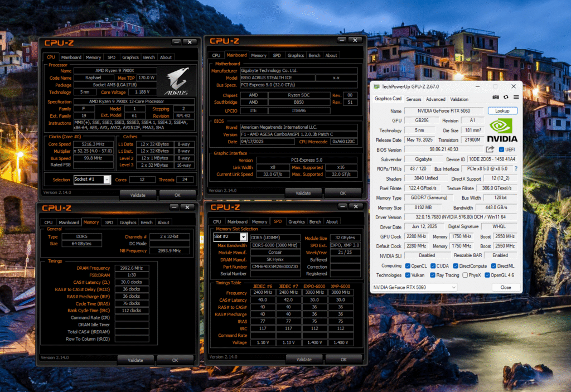Open the Bench tab in CPU window
The width and height of the screenshot is (571, 392).
(149, 57)
